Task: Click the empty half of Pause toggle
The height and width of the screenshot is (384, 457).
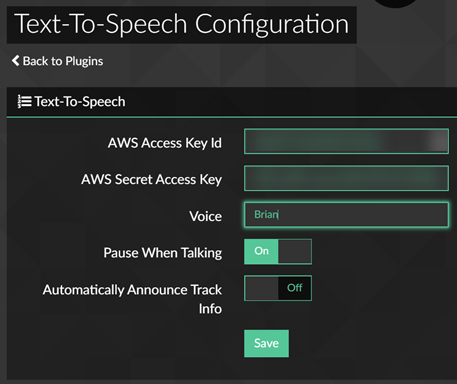Action: point(295,252)
